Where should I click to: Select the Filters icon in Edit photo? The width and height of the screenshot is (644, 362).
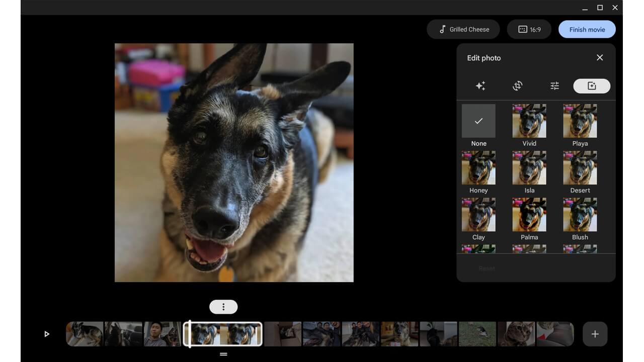tap(592, 86)
